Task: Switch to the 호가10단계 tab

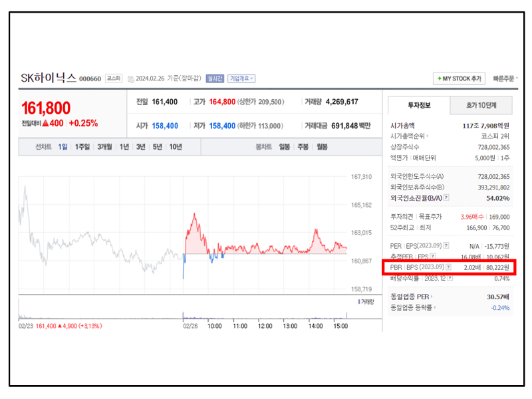Action: pos(481,106)
